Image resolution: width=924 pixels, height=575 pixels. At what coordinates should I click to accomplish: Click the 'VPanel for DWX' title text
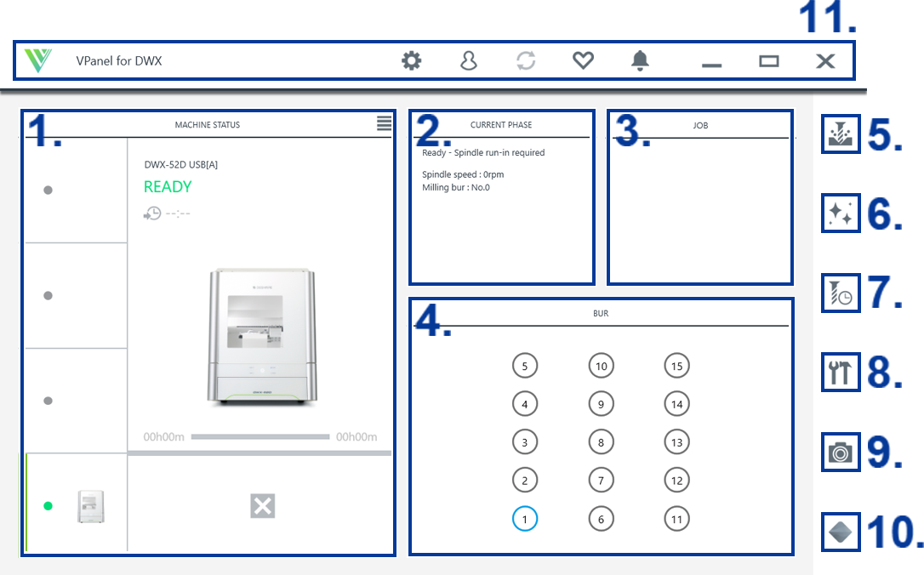tap(118, 60)
